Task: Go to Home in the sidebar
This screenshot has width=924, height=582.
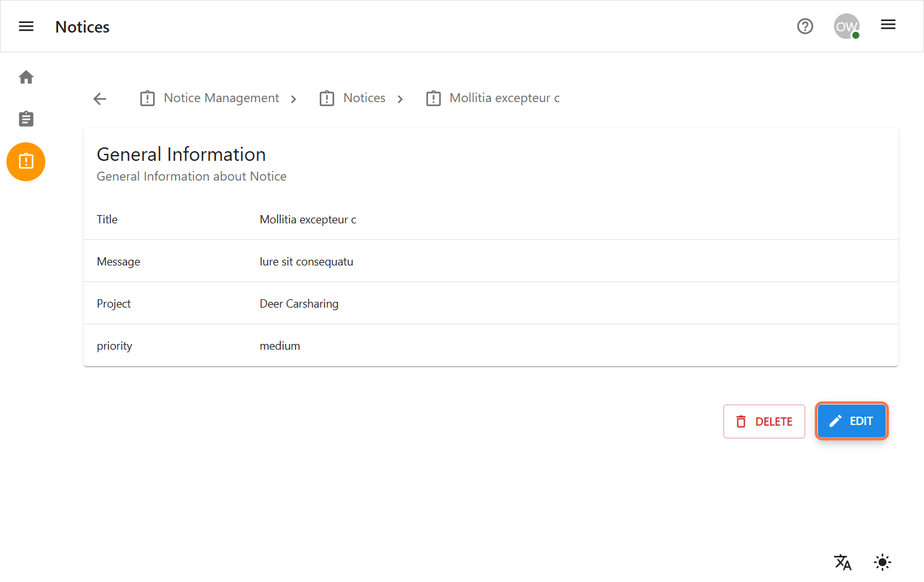Action: [26, 77]
